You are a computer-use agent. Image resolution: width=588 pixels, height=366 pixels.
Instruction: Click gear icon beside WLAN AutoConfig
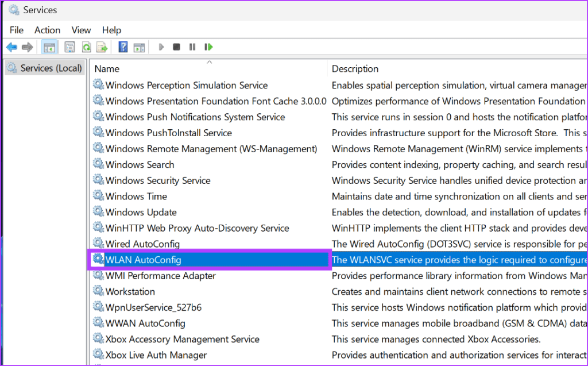98,259
